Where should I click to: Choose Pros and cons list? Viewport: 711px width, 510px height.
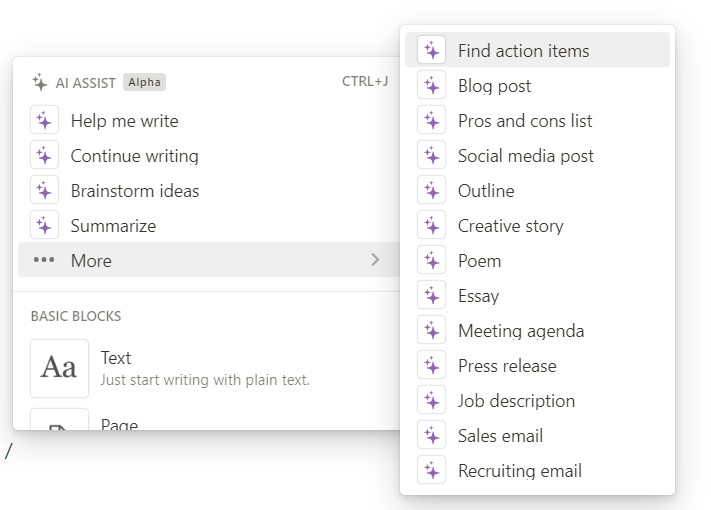[x=537, y=120]
